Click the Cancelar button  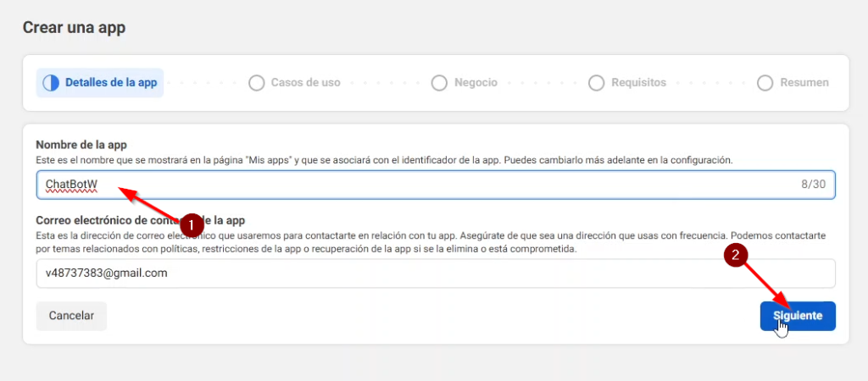(71, 316)
